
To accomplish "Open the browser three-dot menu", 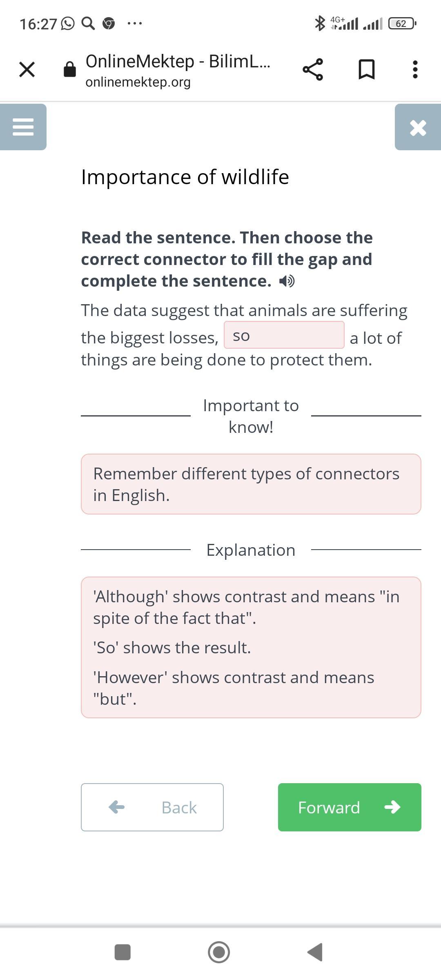I will click(x=415, y=69).
